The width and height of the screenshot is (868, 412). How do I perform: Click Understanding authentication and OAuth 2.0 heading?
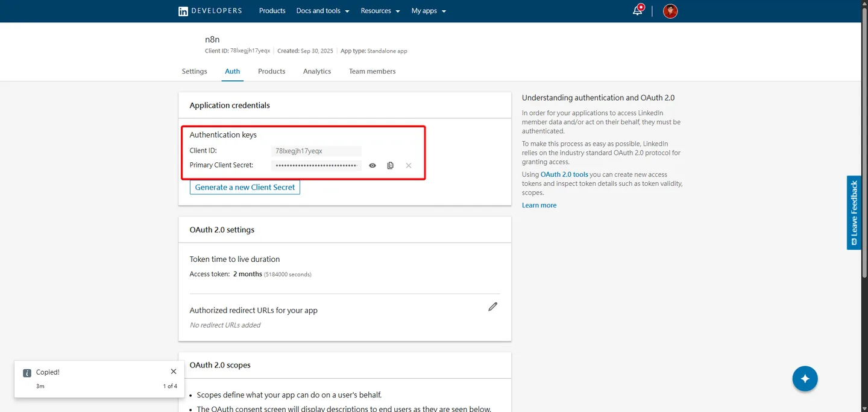[x=598, y=98]
